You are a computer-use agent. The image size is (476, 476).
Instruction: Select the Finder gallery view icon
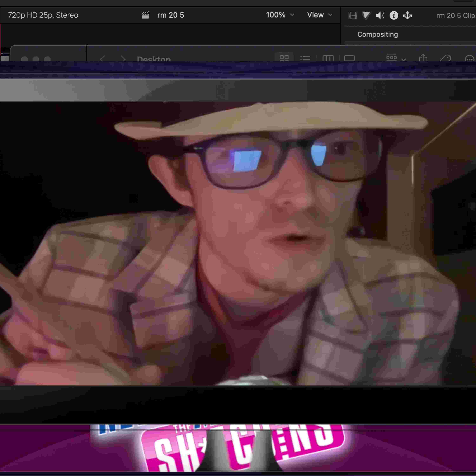[x=349, y=58]
